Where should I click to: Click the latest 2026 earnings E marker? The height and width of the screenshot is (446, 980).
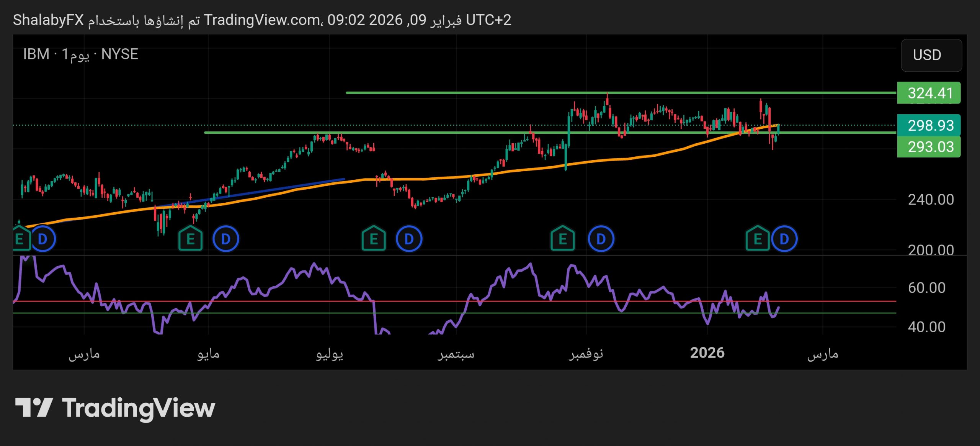758,239
